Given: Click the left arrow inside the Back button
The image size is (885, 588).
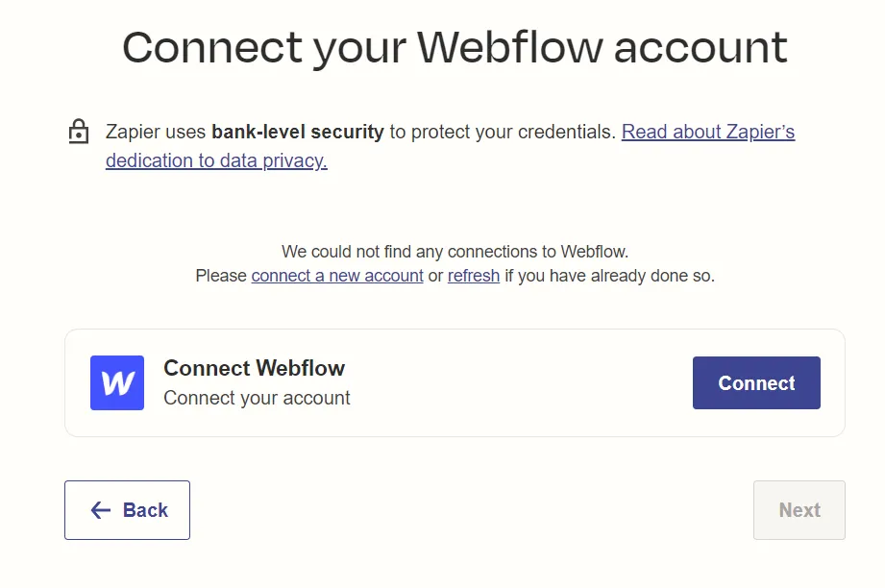Looking at the screenshot, I should click(x=99, y=510).
